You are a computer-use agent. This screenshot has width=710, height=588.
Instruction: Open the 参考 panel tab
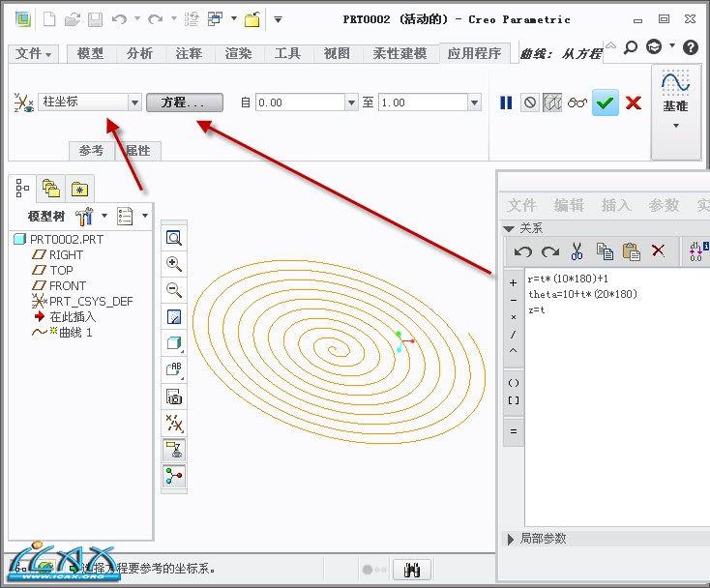point(92,150)
